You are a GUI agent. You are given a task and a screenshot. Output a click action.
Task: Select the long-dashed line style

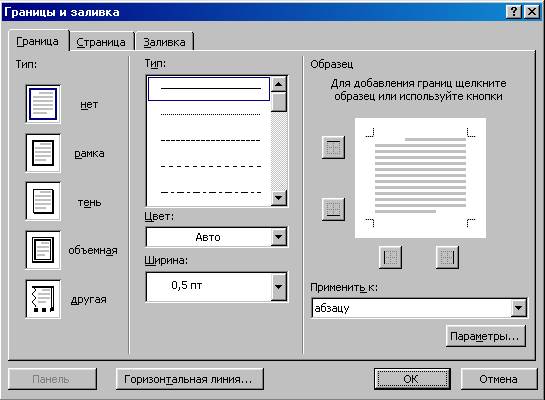pyautogui.click(x=210, y=166)
